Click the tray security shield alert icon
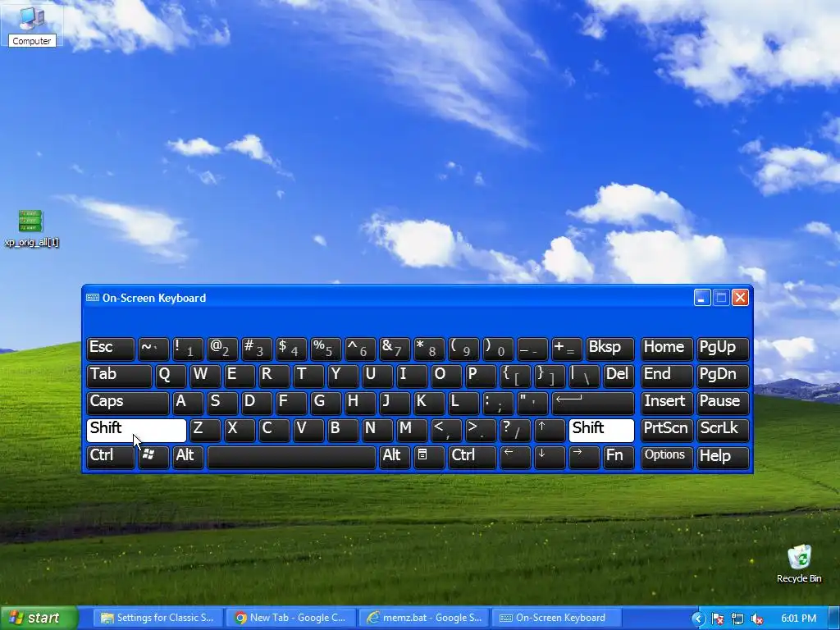The height and width of the screenshot is (630, 840). 718,619
